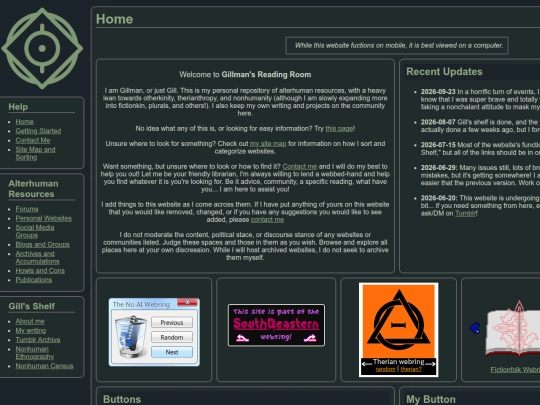The height and width of the screenshot is (405, 540).
Task: Click the Recent Updates heading
Action: [x=444, y=72]
